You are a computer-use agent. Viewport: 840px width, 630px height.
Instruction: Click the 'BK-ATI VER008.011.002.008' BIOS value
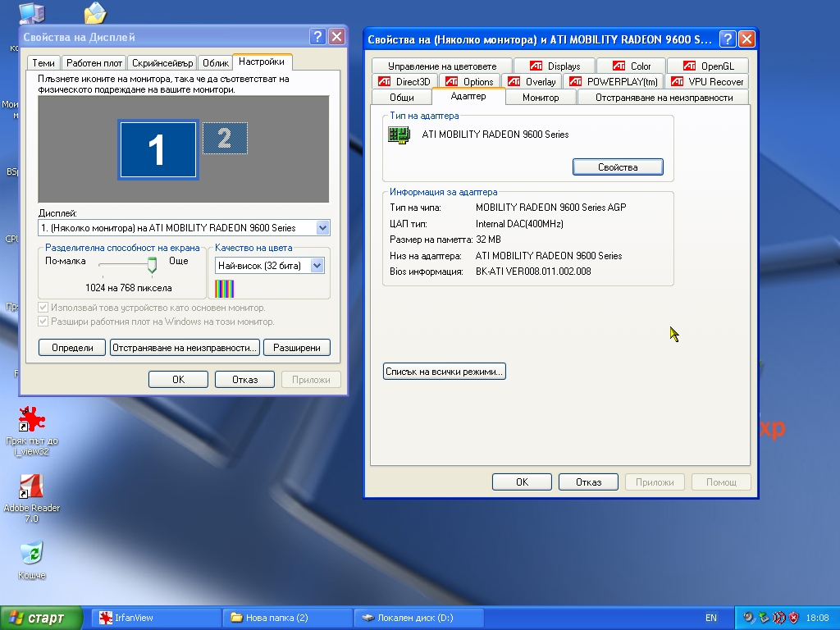pyautogui.click(x=533, y=271)
